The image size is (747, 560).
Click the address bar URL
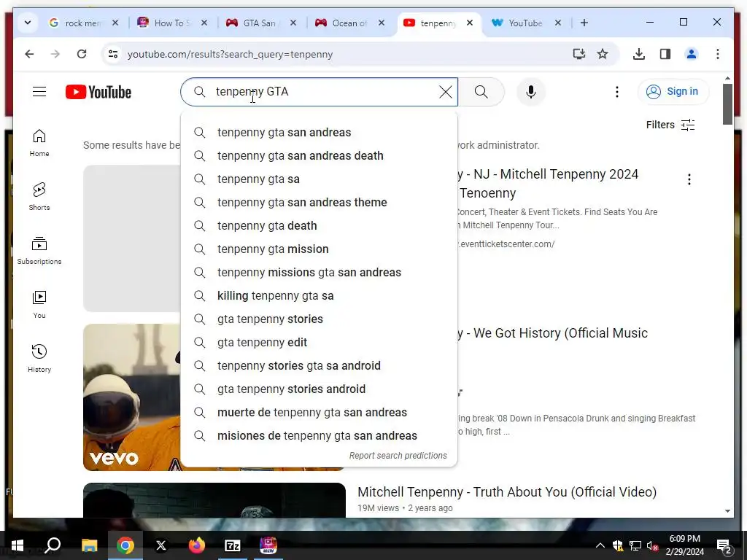point(230,54)
